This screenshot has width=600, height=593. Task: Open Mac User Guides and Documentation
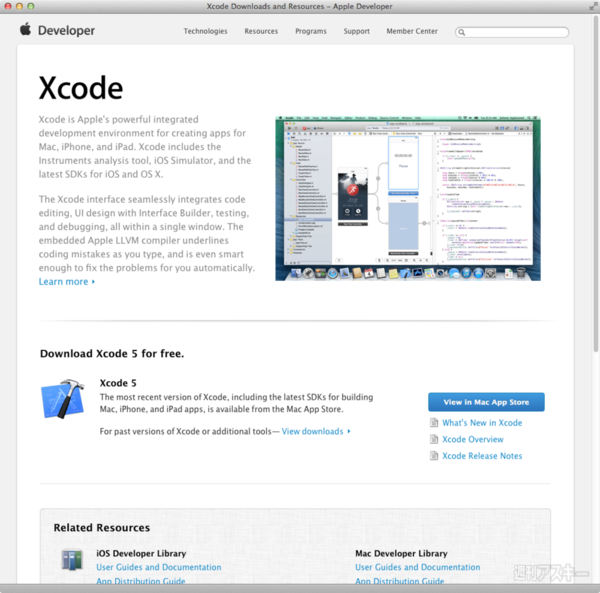[x=417, y=567]
